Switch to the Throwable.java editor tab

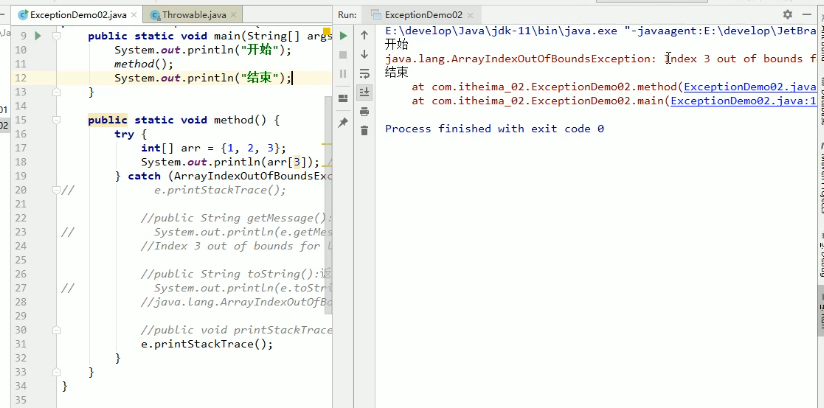point(192,15)
